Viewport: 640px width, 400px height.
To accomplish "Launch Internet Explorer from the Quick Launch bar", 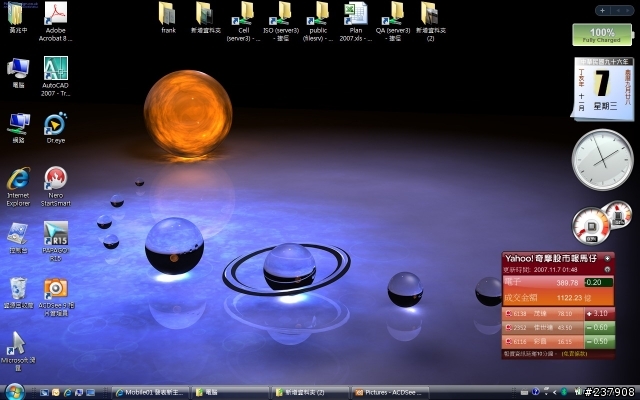I will (67, 393).
